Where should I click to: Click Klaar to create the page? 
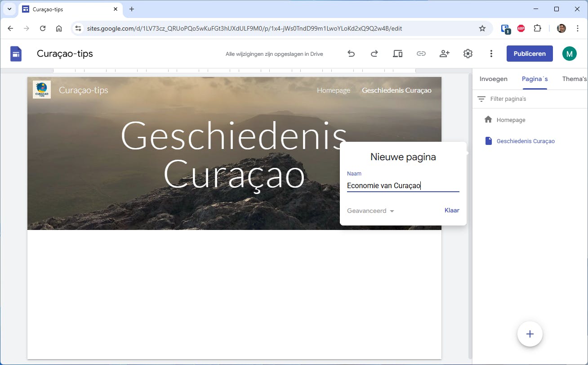tap(452, 210)
